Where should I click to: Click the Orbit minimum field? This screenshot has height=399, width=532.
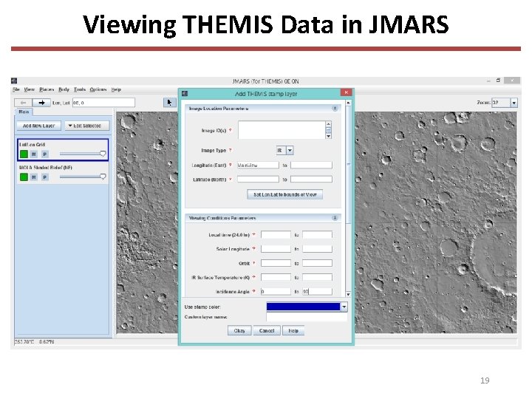point(276,263)
